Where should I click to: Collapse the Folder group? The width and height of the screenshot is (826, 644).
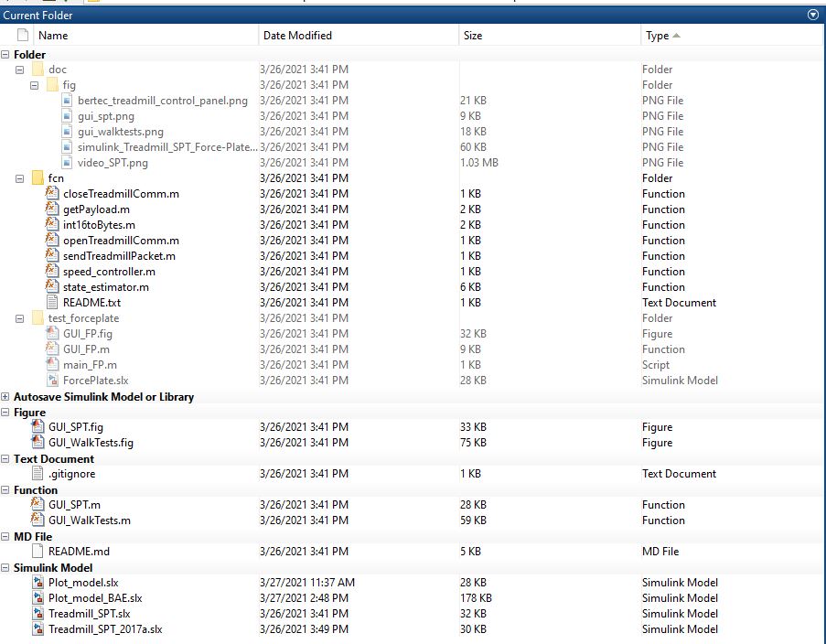(5, 54)
